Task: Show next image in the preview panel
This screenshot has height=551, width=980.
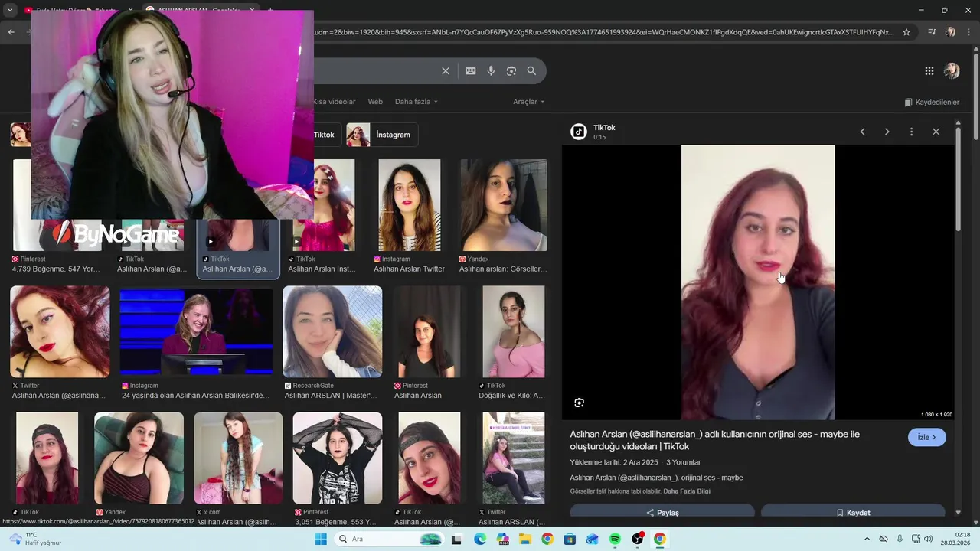Action: coord(887,132)
